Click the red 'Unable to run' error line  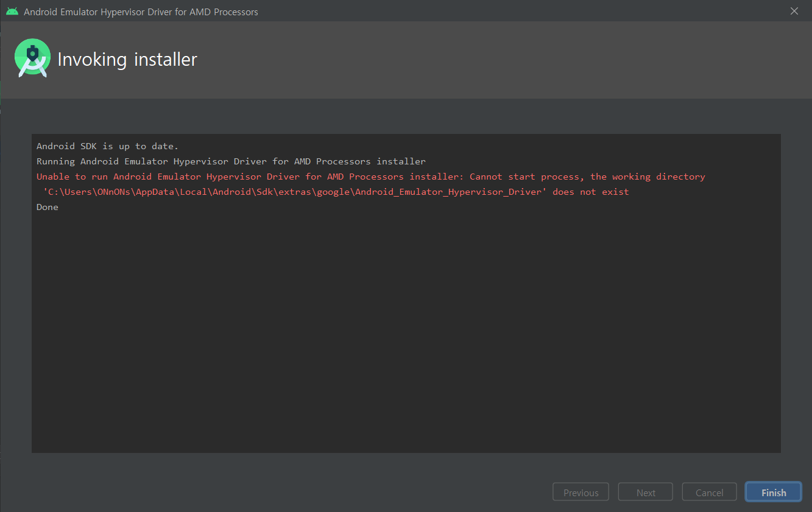click(371, 177)
